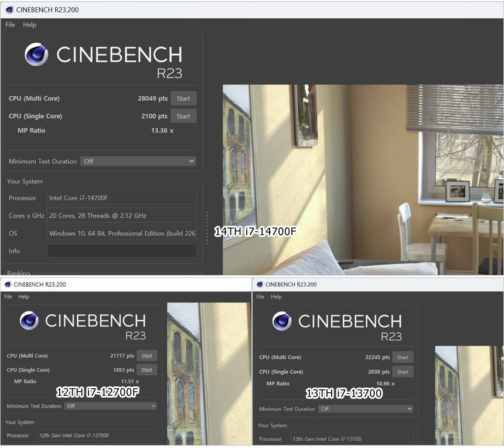The height and width of the screenshot is (448, 504).
Task: Open the Help menu in the bottom-right Cinebench window
Action: (x=277, y=297)
